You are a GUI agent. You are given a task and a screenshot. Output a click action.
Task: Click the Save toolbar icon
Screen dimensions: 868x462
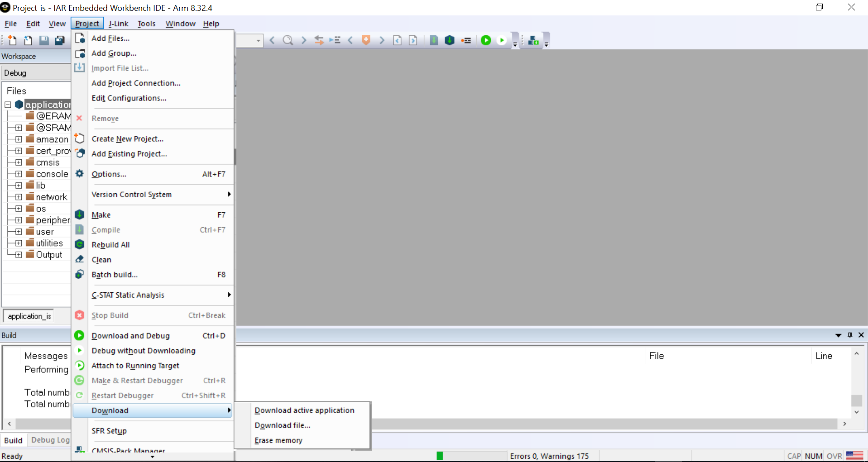pyautogui.click(x=44, y=40)
